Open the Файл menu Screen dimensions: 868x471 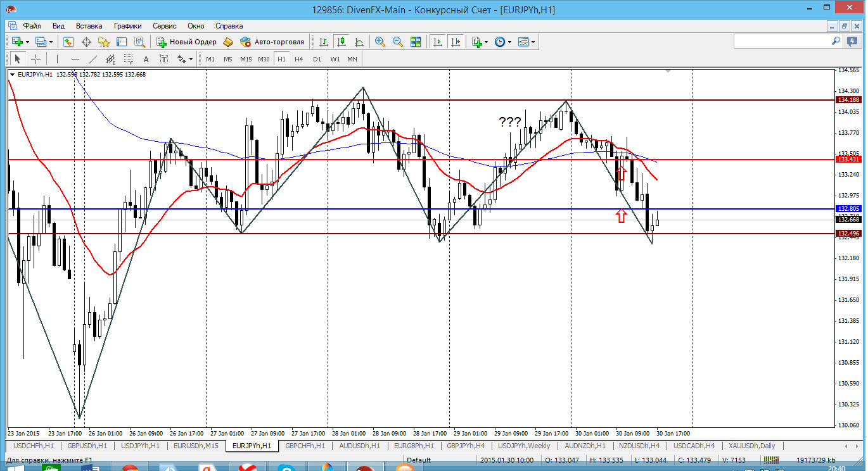[32, 26]
